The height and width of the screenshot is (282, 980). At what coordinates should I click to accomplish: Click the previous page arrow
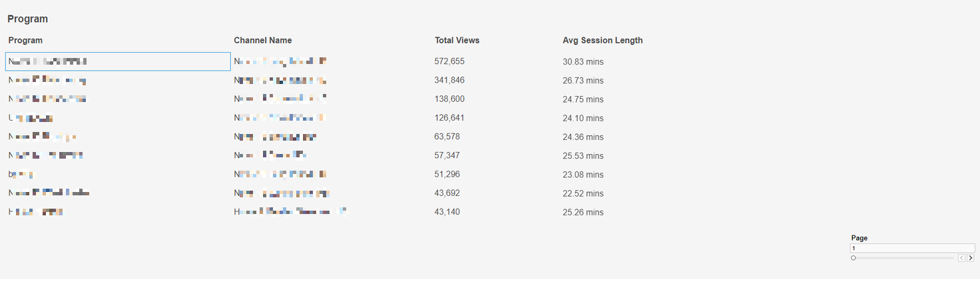pos(961,258)
